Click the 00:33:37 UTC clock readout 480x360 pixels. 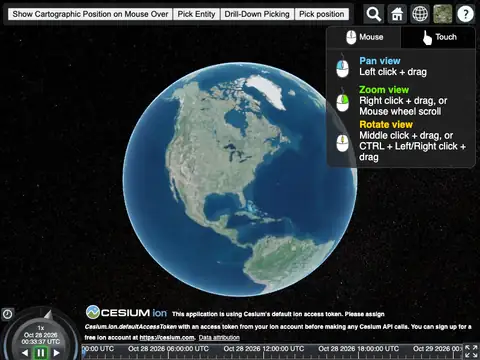coord(41,342)
